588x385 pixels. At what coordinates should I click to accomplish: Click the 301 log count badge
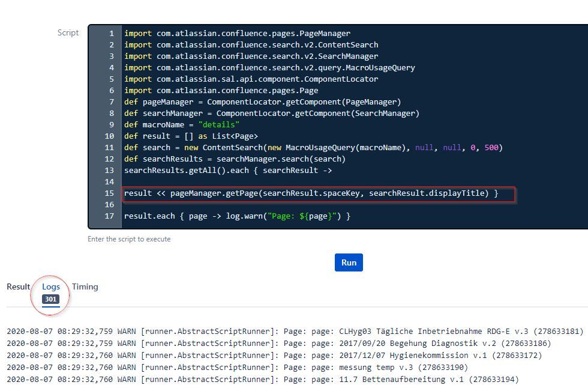(50, 299)
